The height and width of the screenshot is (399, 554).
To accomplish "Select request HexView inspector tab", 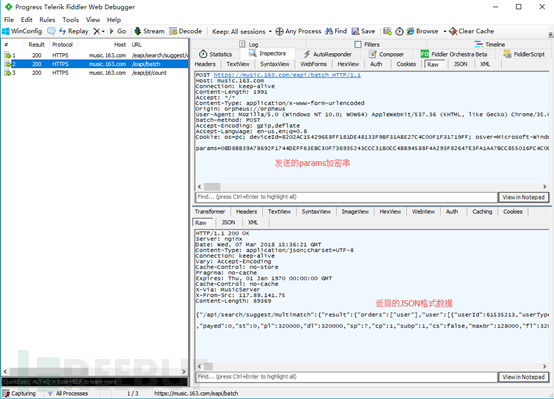I will click(348, 64).
